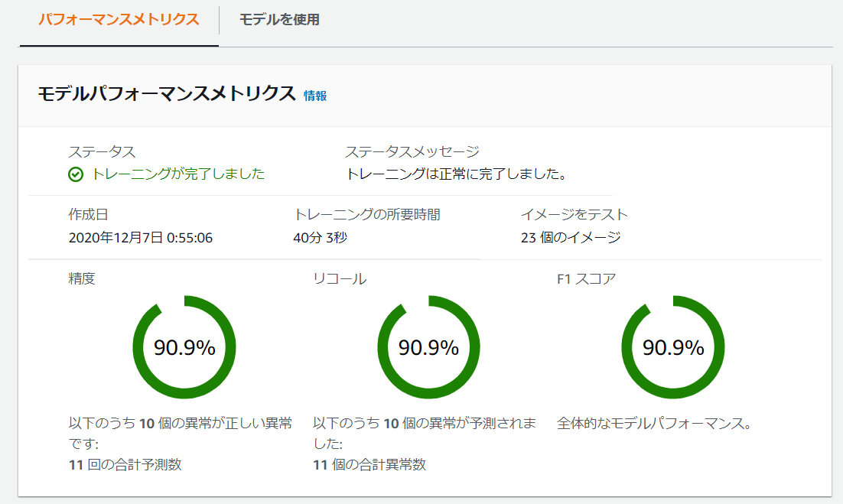
Task: Click the 精度 metric label
Action: click(x=82, y=278)
